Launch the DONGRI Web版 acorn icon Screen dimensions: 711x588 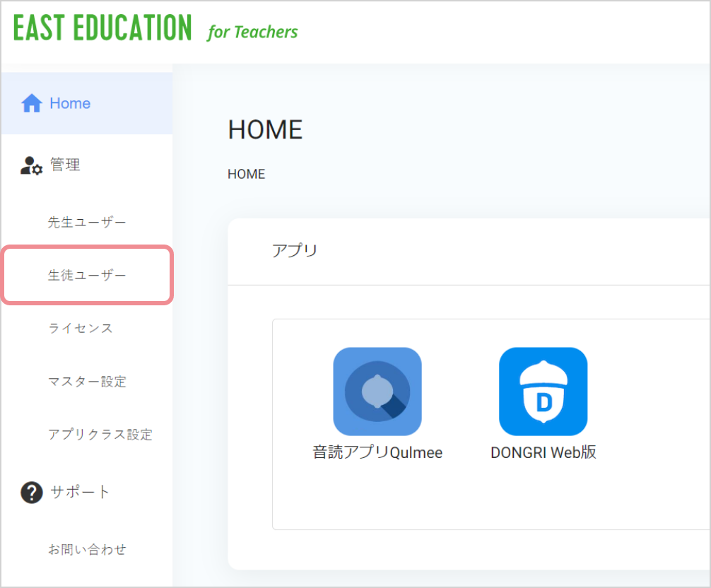[543, 392]
